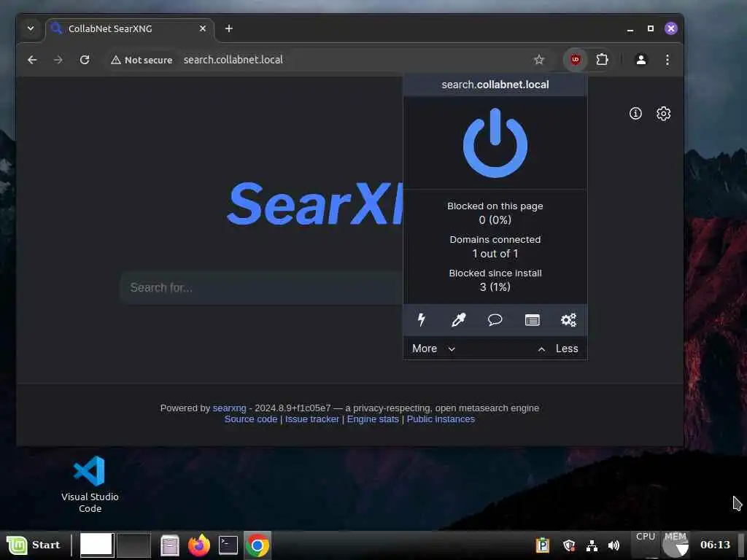Image resolution: width=747 pixels, height=560 pixels.
Task: Switch to first workspace in taskbar
Action: 97,545
